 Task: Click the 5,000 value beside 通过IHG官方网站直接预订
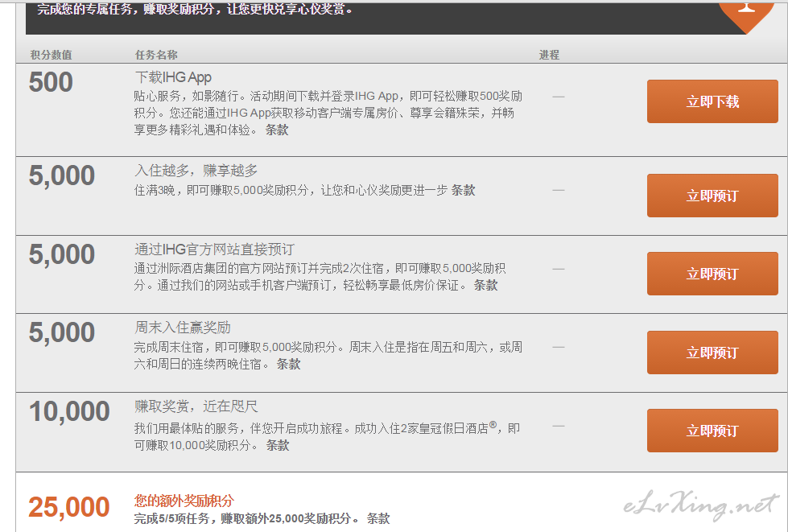pyautogui.click(x=62, y=254)
